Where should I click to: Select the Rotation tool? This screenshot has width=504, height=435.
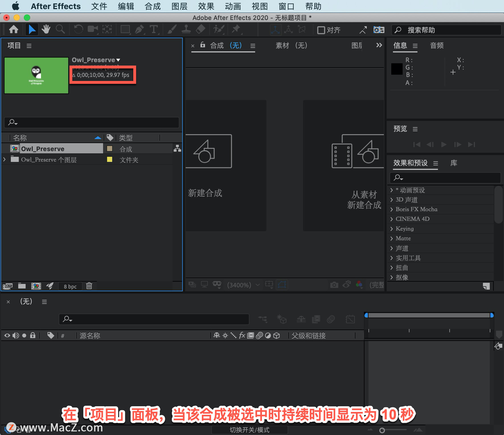tap(78, 29)
